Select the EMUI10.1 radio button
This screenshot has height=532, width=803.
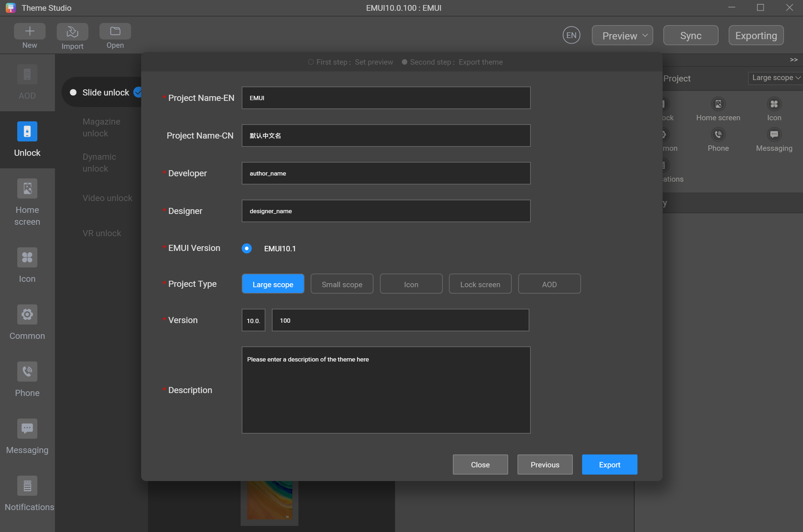[x=247, y=248]
